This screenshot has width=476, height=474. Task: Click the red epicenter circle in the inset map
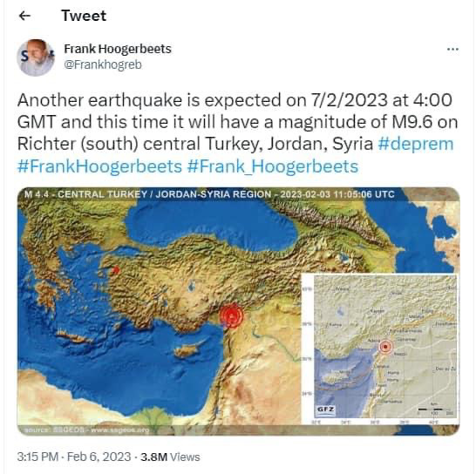click(385, 347)
